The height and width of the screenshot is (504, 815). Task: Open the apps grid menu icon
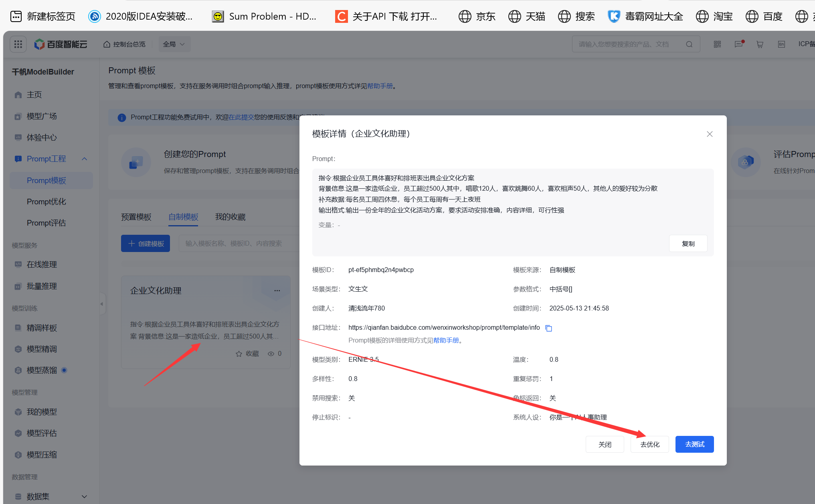(18, 44)
